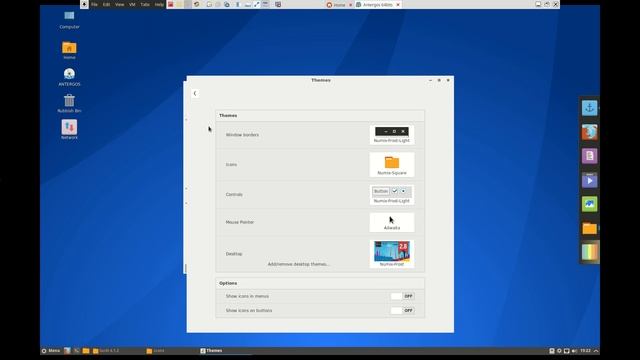Click the clock in the bottom panel

coord(586,351)
